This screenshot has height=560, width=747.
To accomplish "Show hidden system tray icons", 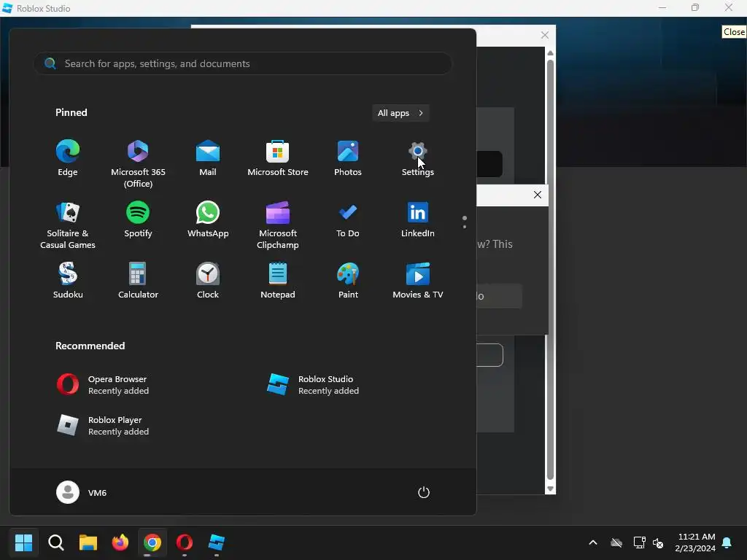I will [x=593, y=542].
